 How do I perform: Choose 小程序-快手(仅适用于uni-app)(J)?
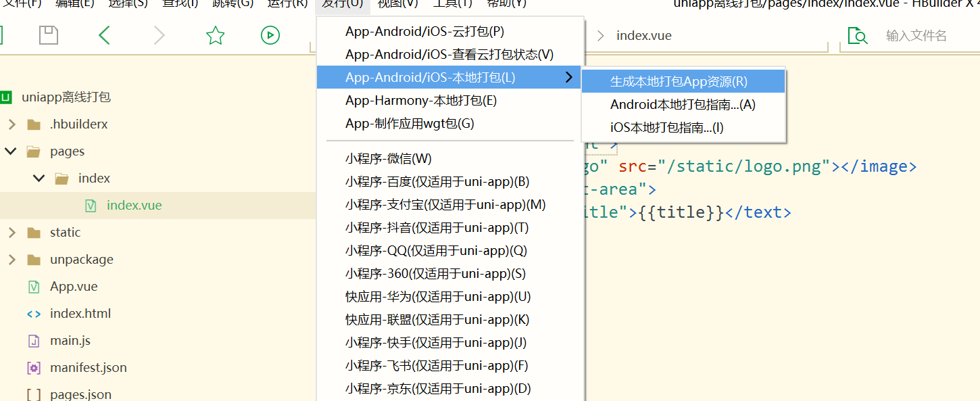tap(450, 343)
